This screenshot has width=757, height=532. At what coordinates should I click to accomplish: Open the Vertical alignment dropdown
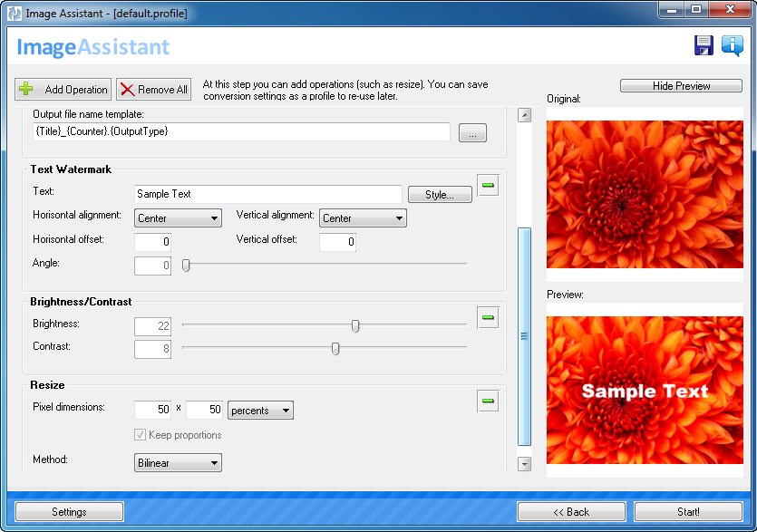tap(362, 218)
